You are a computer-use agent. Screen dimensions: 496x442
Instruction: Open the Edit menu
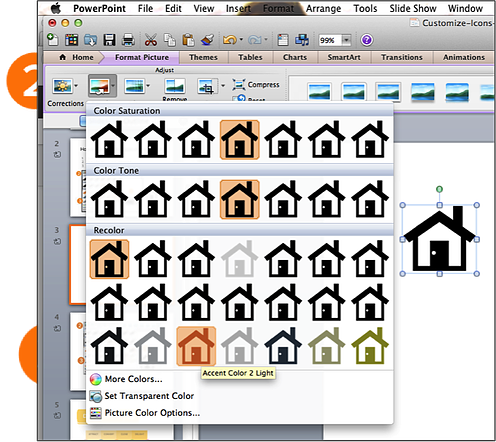pyautogui.click(x=173, y=8)
